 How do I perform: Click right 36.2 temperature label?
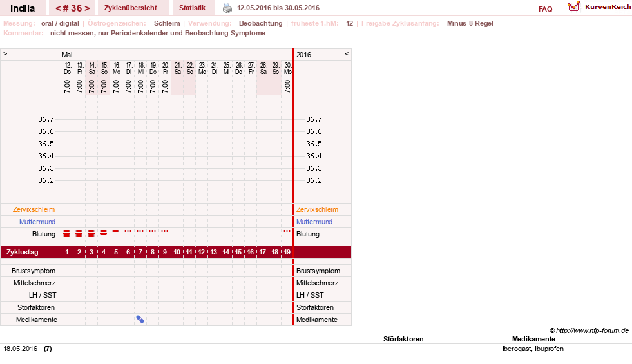point(314,180)
